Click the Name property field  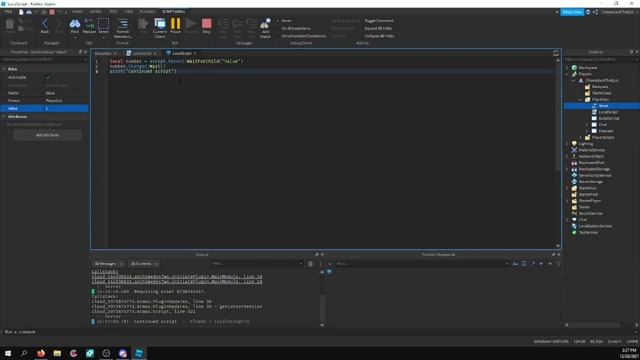point(66,93)
